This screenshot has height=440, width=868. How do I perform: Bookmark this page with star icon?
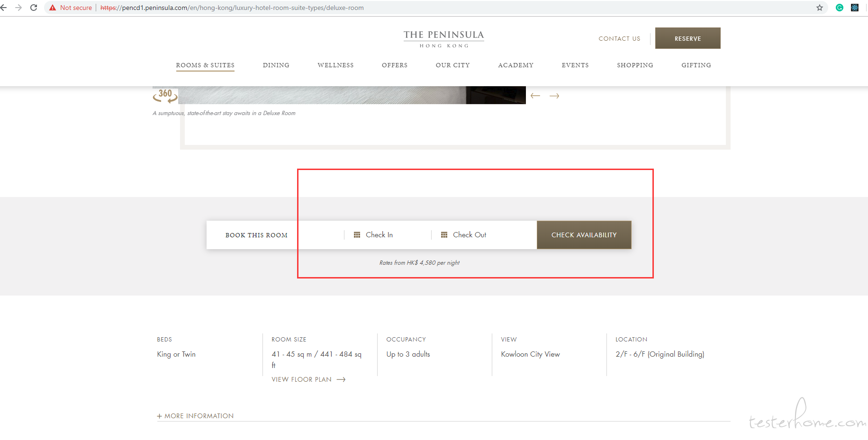tap(820, 8)
